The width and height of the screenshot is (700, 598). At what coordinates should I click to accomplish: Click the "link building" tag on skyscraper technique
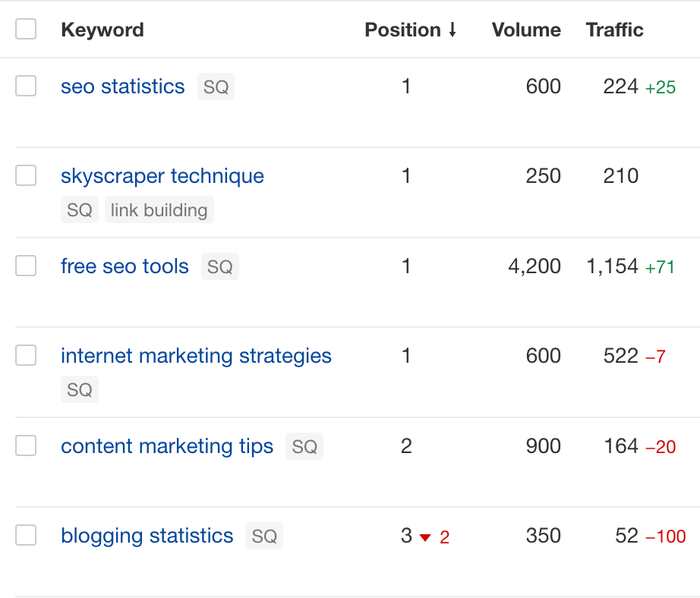pos(159,210)
